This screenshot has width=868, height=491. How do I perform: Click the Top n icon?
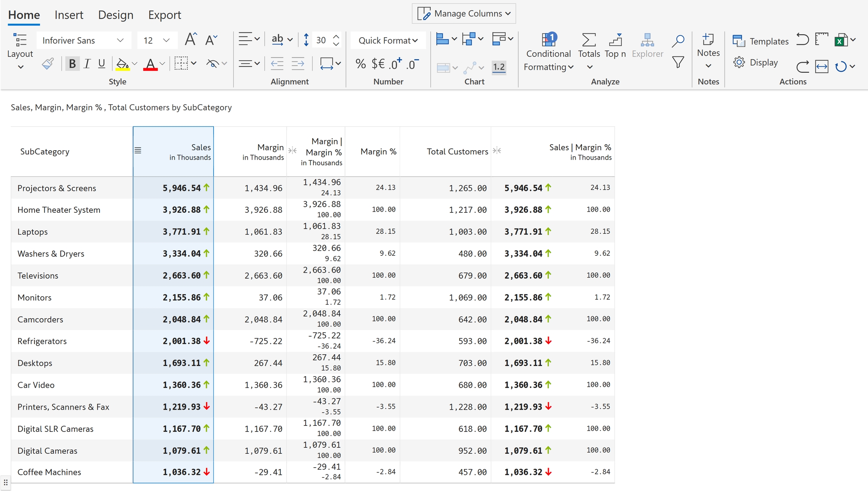pos(615,40)
